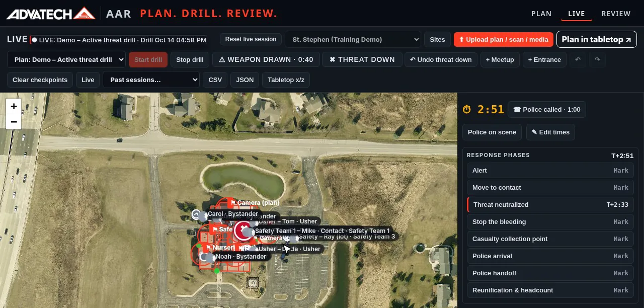Click the live session name field
This screenshot has width=644, height=308.
point(119,40)
